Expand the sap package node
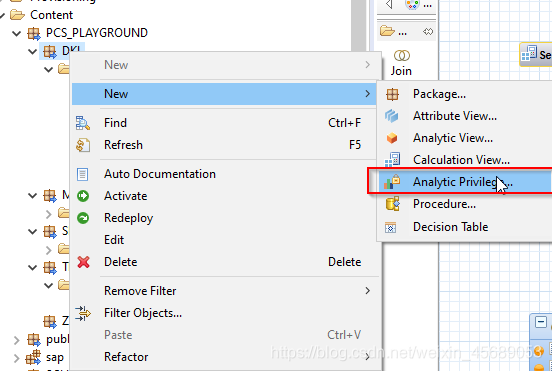Image resolution: width=552 pixels, height=371 pixels. (x=16, y=358)
